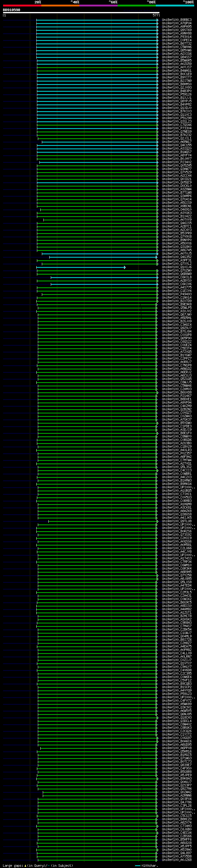The image size is (197, 868).
Task: Open hit UniRef100_B9RBC3
Action: (177, 20)
